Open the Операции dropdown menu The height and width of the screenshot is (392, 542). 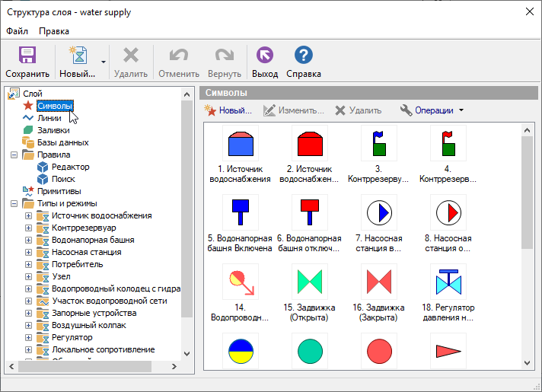[x=431, y=110]
